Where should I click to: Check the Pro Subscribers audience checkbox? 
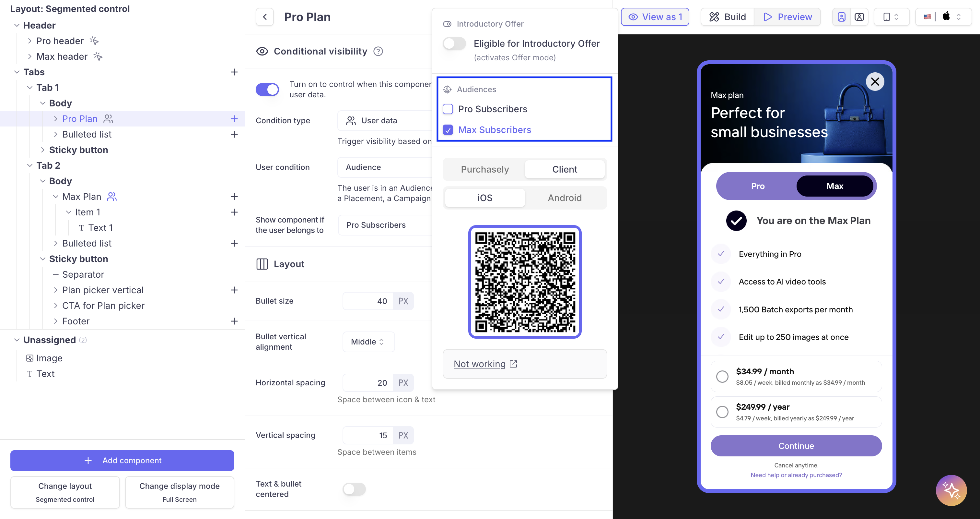click(448, 109)
